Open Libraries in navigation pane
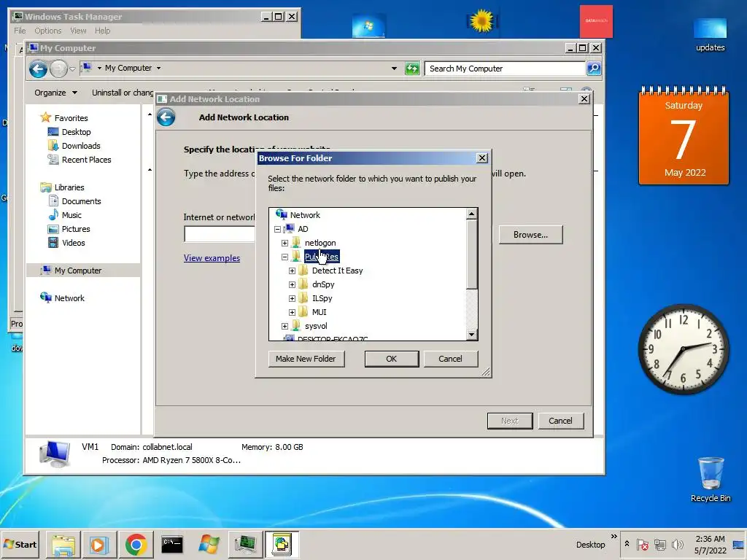Screen dimensions: 747x560 coord(69,187)
